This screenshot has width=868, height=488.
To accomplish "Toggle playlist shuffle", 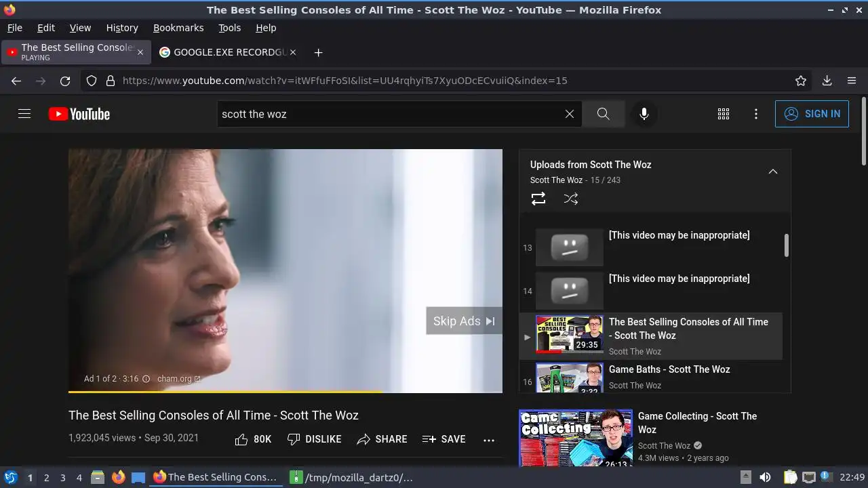I will (x=571, y=199).
